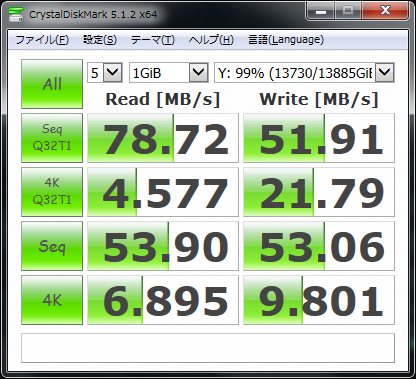Select the 4K write result 9.801
Viewport: 416px width, 379px height.
click(x=319, y=300)
